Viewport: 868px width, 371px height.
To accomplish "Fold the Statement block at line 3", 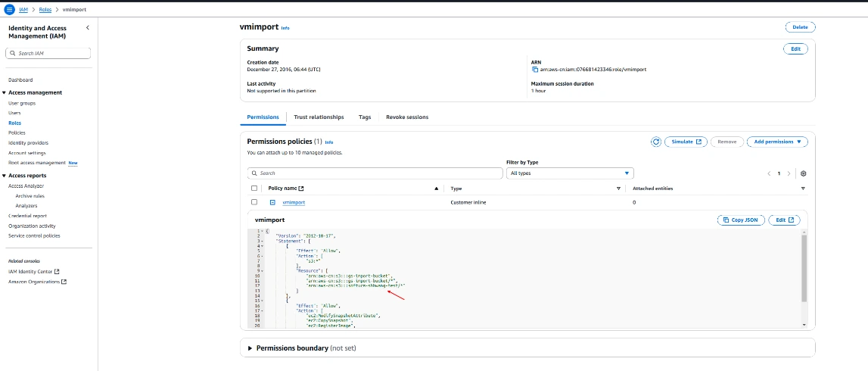I will (x=263, y=241).
